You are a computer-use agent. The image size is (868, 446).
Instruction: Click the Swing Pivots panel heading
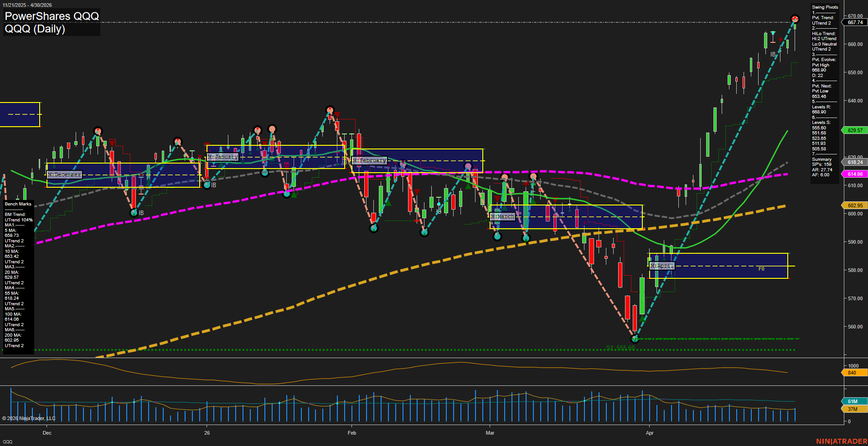825,7
